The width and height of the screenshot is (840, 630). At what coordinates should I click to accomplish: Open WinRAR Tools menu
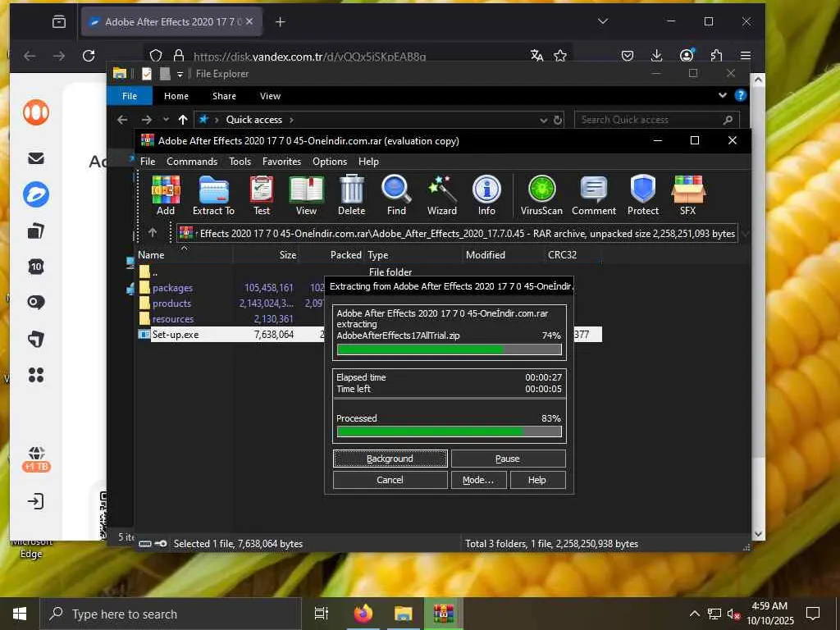pos(240,162)
